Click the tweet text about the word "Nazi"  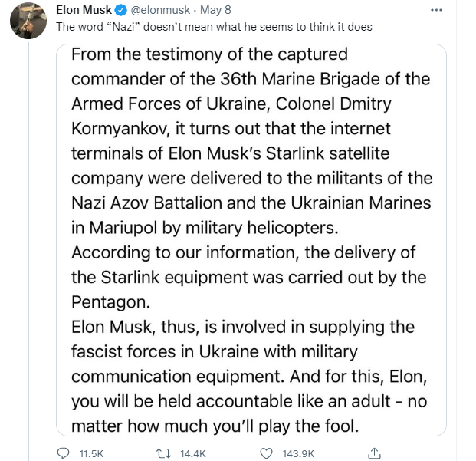click(215, 27)
